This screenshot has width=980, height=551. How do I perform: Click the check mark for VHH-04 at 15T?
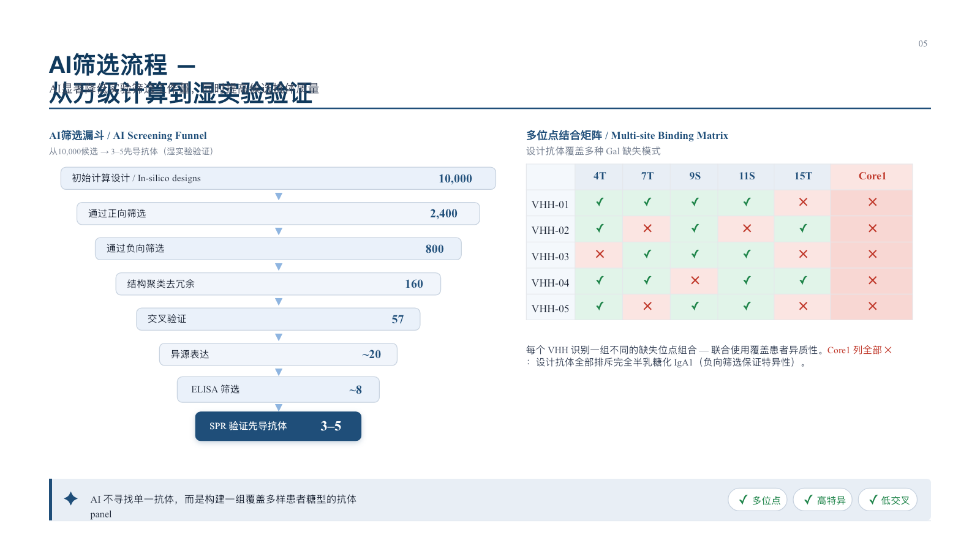(x=803, y=280)
